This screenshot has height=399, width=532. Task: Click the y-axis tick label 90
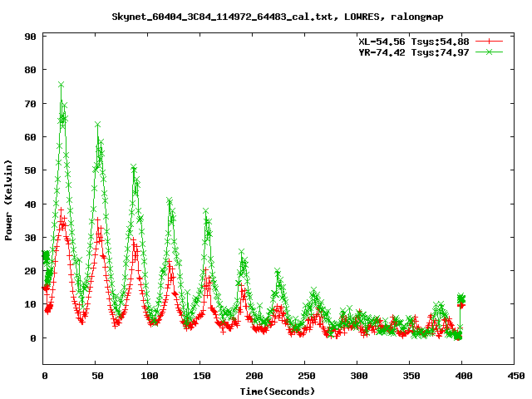click(30, 37)
